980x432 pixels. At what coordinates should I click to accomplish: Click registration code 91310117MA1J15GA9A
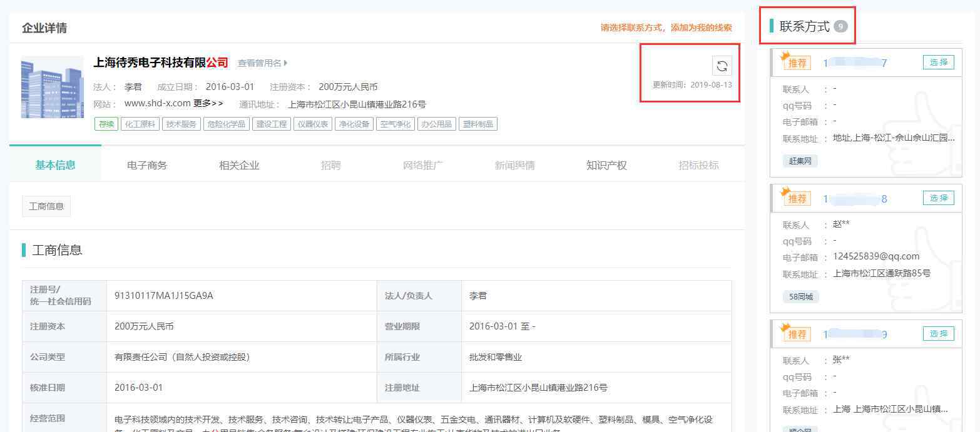pos(164,296)
